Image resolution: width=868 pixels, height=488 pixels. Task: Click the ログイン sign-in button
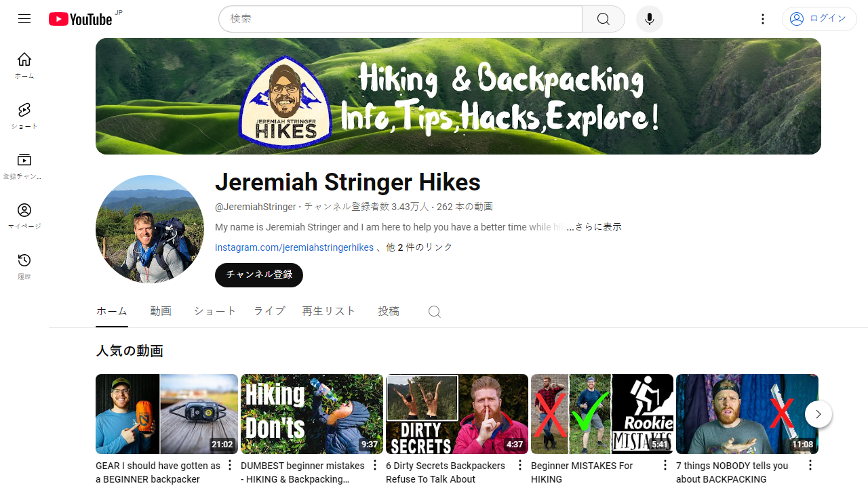pos(819,19)
